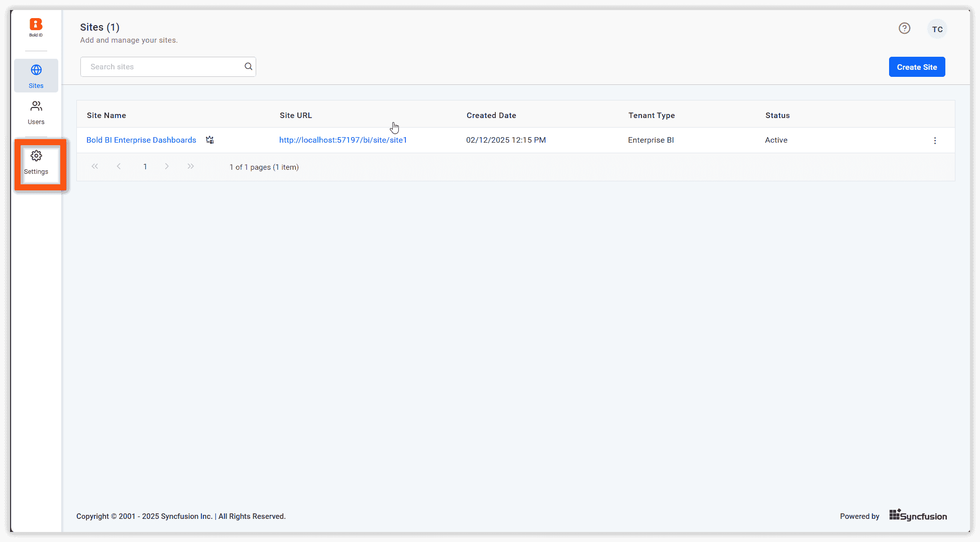Viewport: 980px width, 542px height.
Task: Open Bold BI Enterprise Dashboards site link
Action: 141,140
